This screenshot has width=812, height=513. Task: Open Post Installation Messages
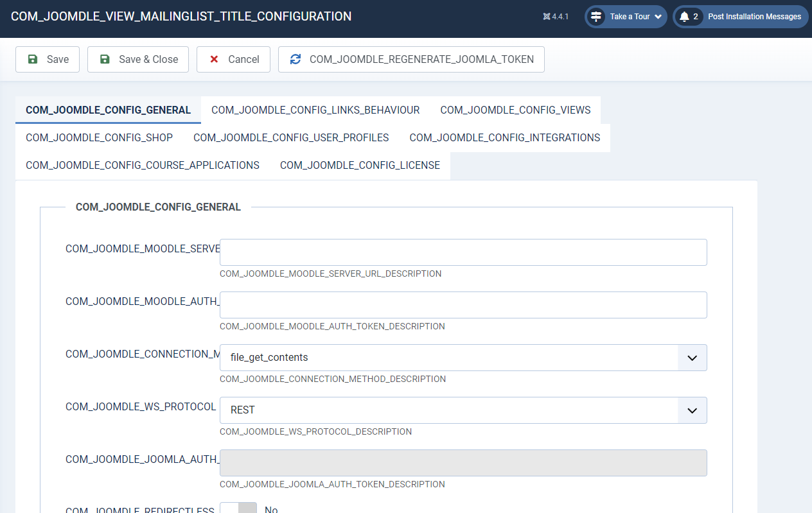741,17
